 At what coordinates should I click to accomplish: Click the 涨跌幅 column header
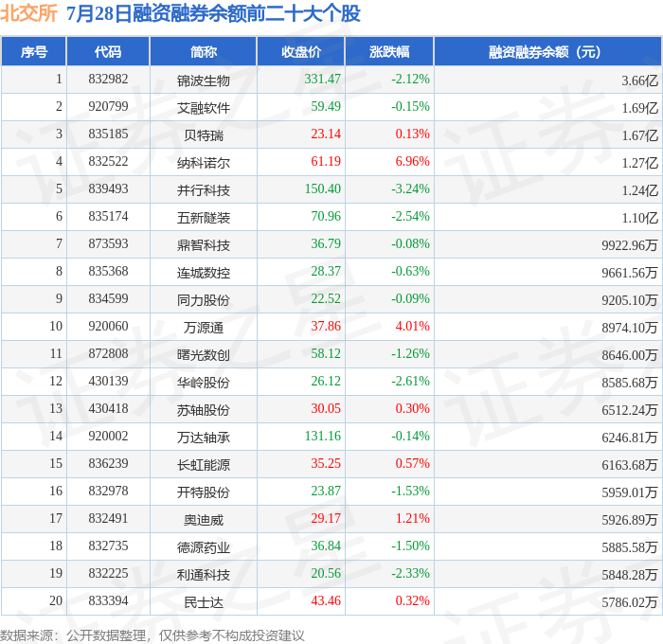[389, 51]
